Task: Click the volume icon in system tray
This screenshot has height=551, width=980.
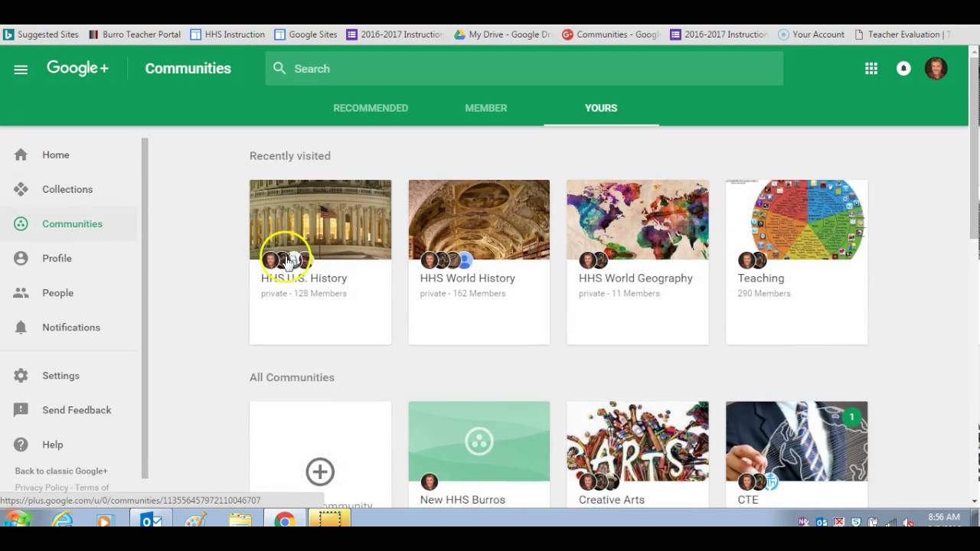Action: pos(908,522)
